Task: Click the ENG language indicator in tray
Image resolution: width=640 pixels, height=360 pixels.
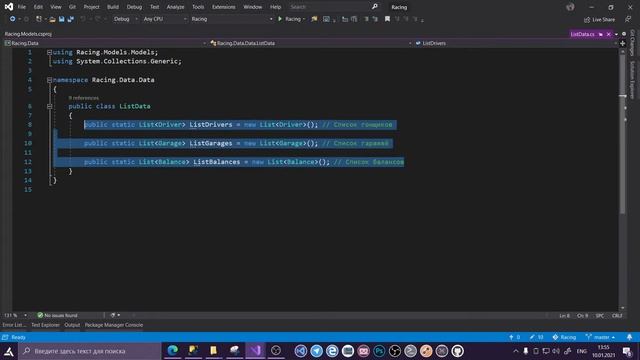Action: (x=582, y=351)
